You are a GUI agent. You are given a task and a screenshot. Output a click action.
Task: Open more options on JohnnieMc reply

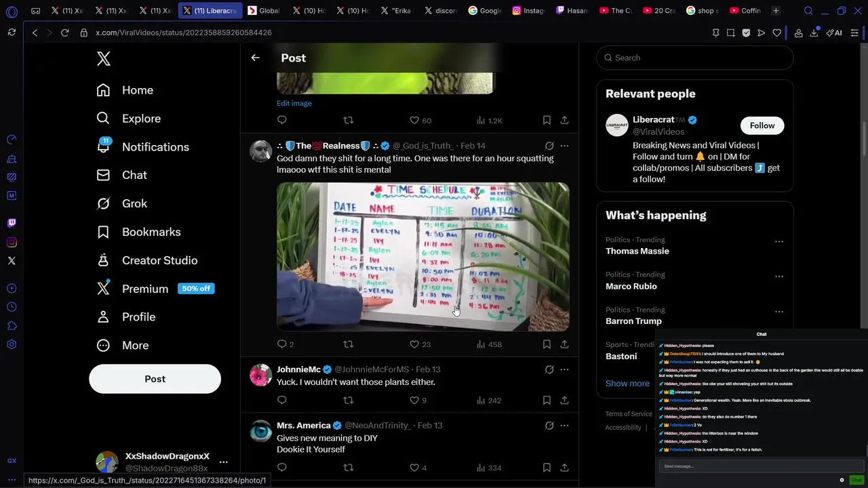coord(564,369)
